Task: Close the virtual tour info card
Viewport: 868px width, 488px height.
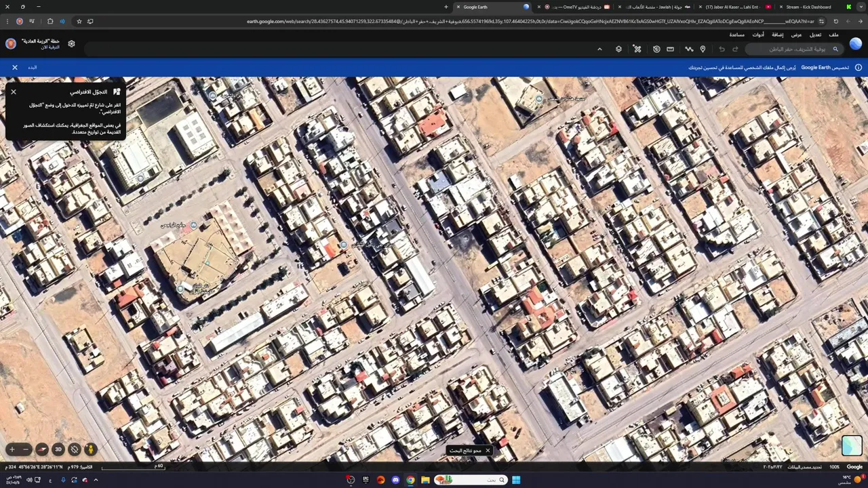Action: pyautogui.click(x=14, y=91)
